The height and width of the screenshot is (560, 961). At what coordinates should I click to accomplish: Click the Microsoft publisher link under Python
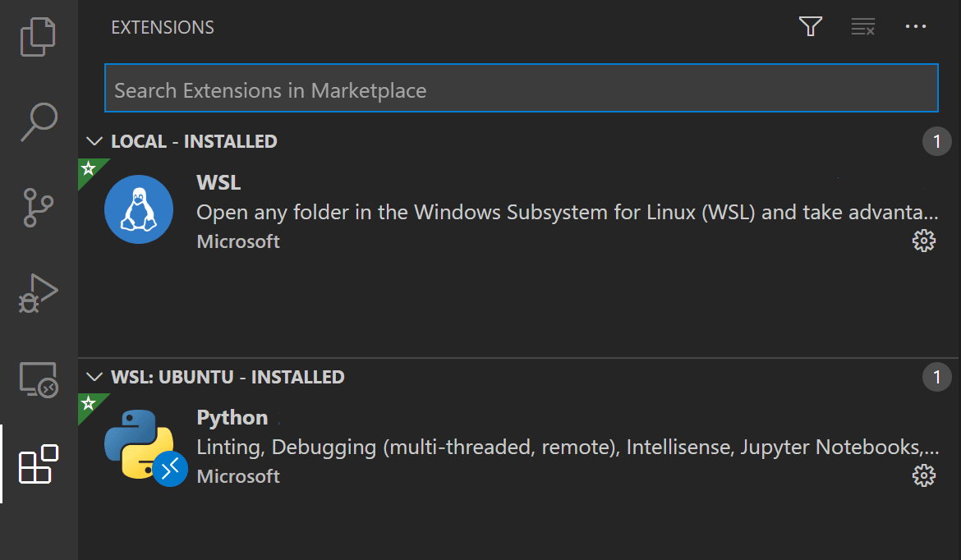click(238, 475)
